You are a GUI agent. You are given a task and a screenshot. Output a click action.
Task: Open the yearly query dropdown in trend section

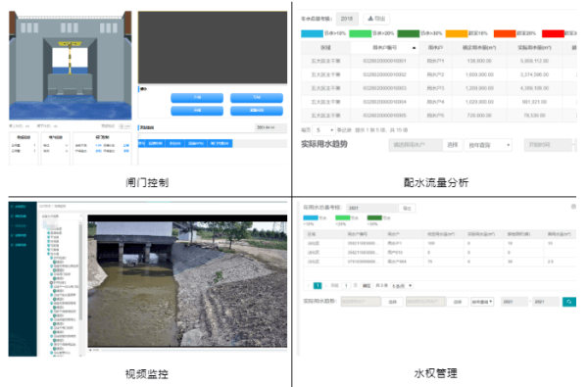click(x=488, y=145)
